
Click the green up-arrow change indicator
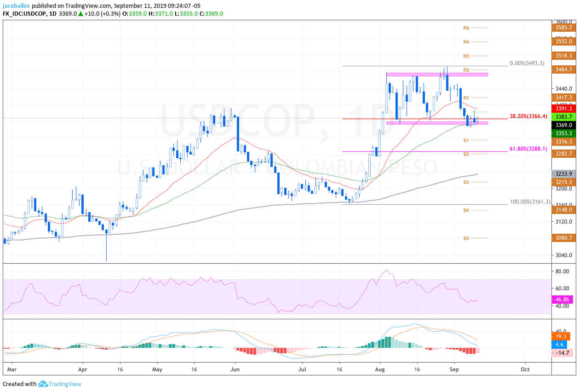(x=81, y=14)
